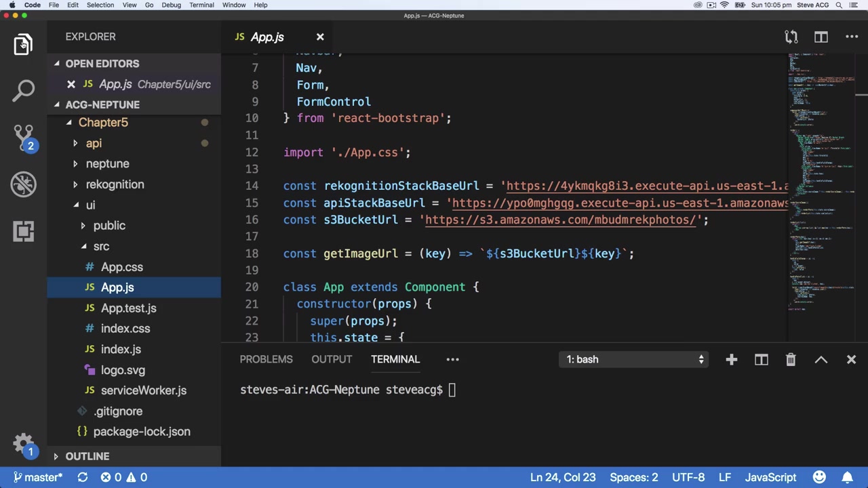Click the JavaScript language mode button
868x488 pixels.
[770, 477]
